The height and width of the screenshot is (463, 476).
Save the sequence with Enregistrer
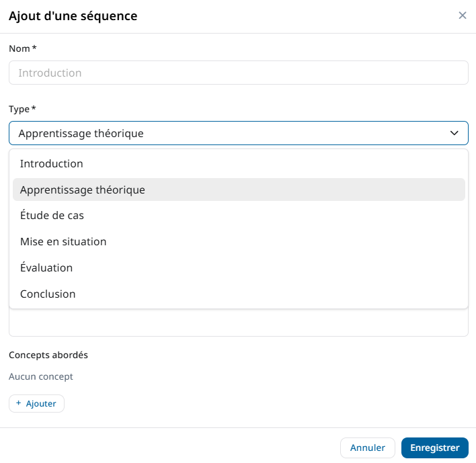434,448
